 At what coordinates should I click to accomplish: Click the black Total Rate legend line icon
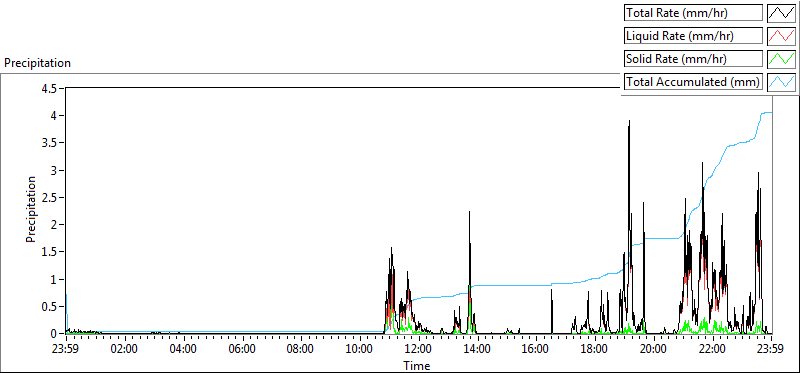(781, 13)
